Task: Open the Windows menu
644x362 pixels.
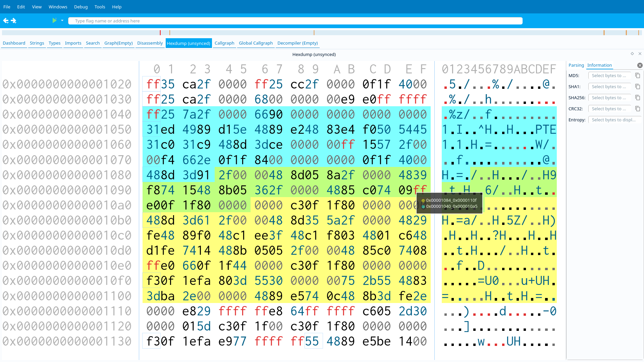Action: [58, 7]
